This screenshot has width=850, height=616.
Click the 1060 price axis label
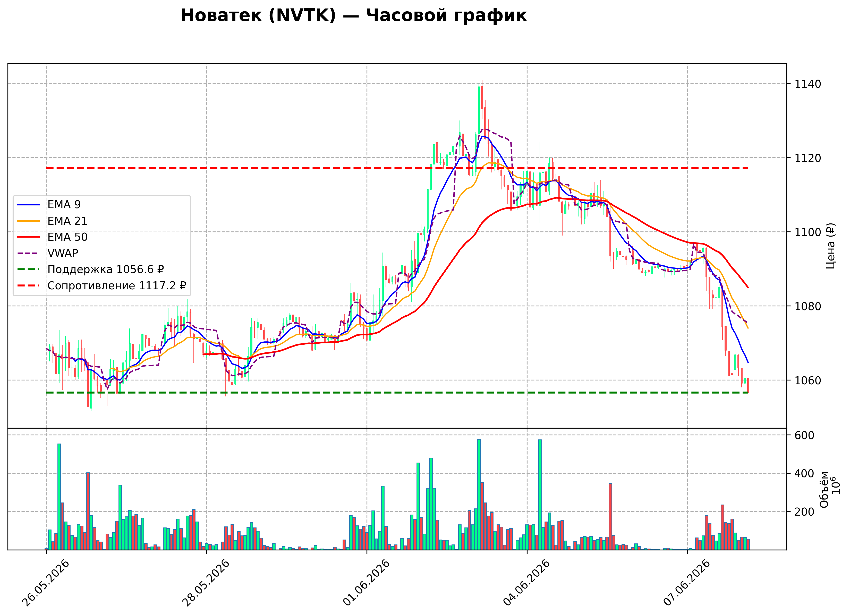coord(808,380)
